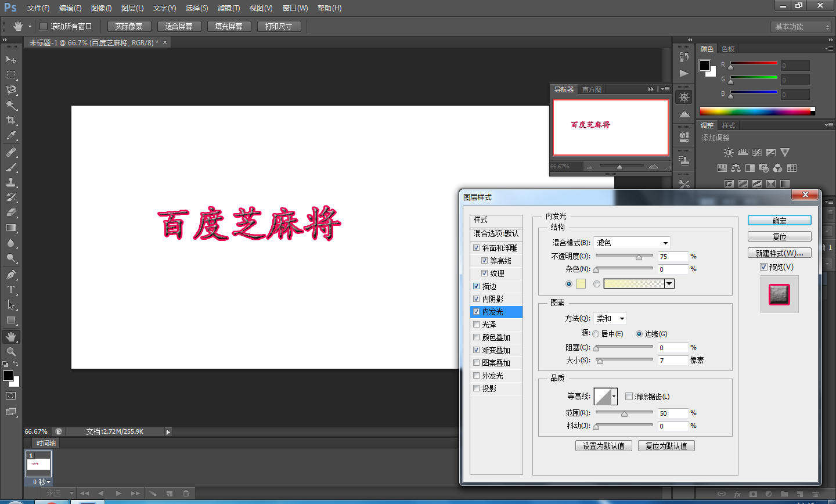Select the Rectangle shape tool
Image resolution: width=836 pixels, height=504 pixels.
click(x=11, y=320)
